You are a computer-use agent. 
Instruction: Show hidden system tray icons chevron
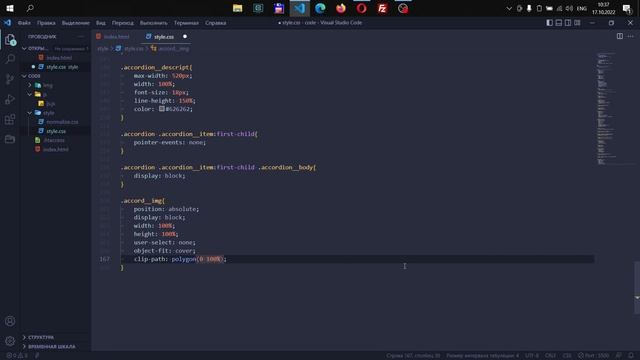tap(509, 8)
